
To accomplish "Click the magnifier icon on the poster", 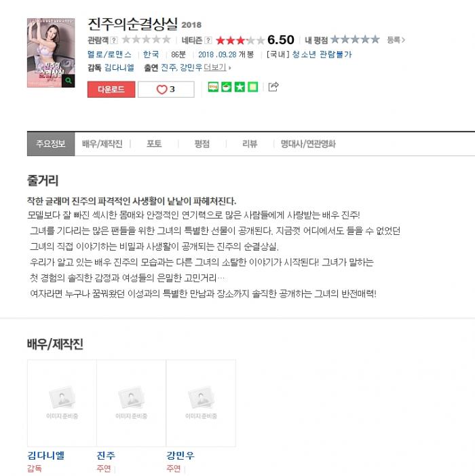I will (69, 81).
